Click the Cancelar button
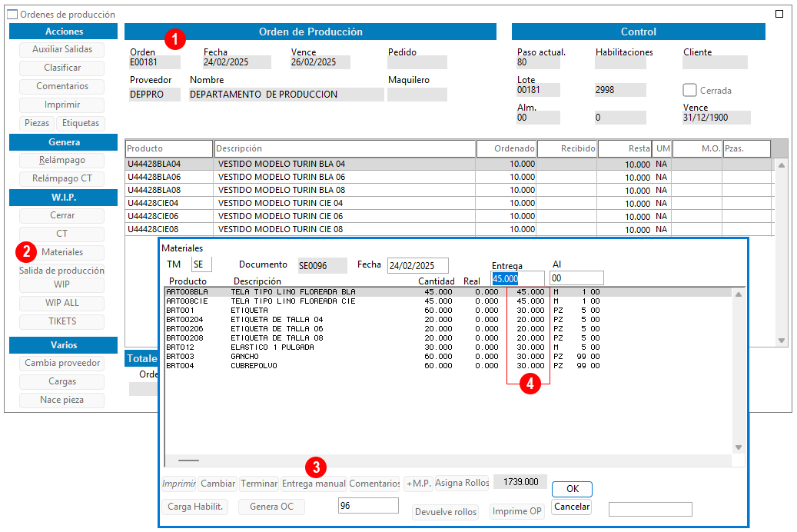Viewport: 797px width, 532px height. (x=571, y=507)
